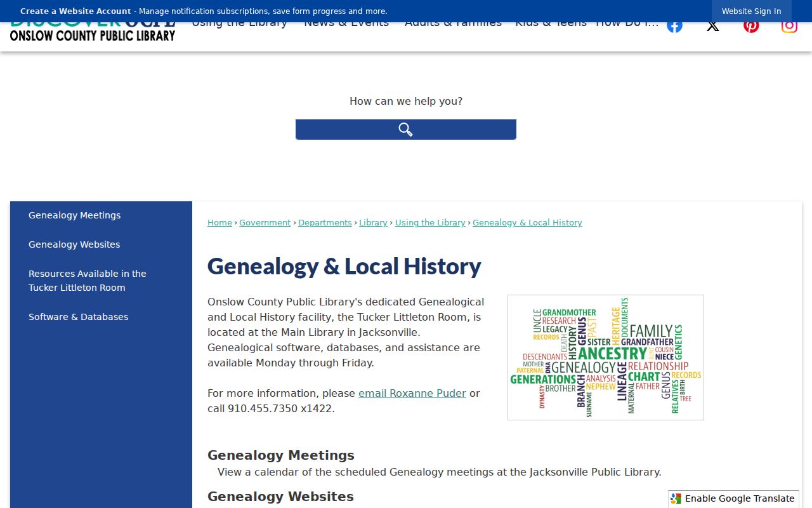Image resolution: width=812 pixels, height=508 pixels.
Task: Click the Genealogy Meetings section heading
Action: (281, 455)
